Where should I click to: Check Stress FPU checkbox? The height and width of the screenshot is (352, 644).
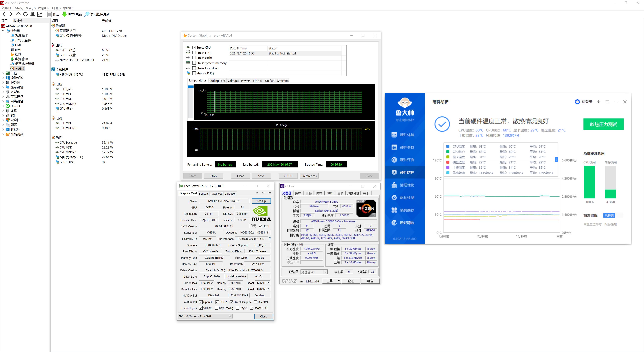pos(194,52)
